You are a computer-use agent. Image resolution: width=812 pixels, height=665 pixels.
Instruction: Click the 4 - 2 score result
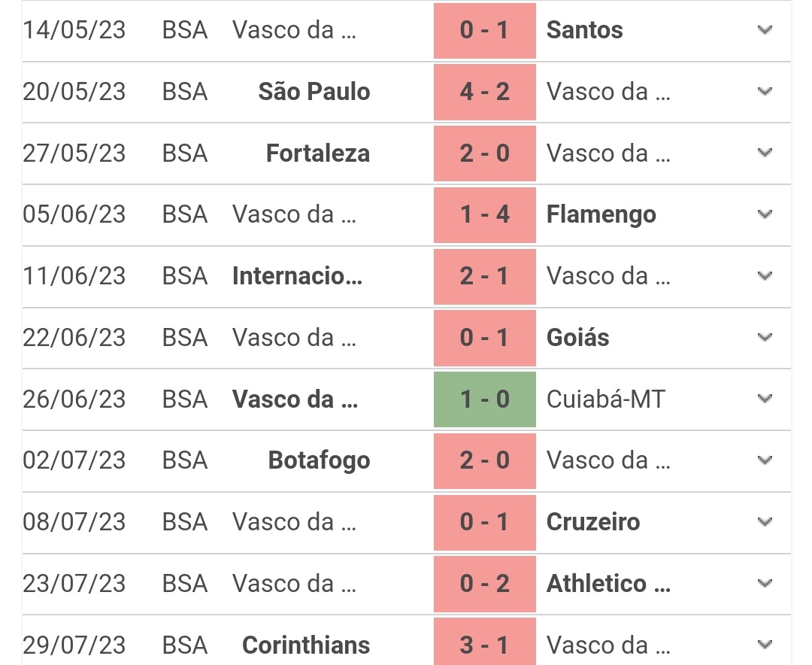tap(485, 92)
